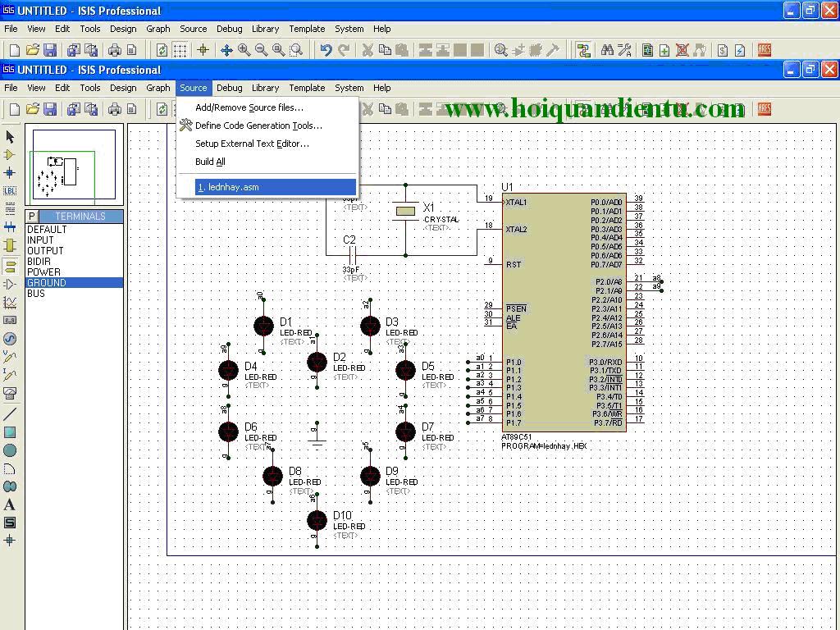The image size is (840, 630).
Task: Open Tools menu in back window menu bar
Action: 90,29
